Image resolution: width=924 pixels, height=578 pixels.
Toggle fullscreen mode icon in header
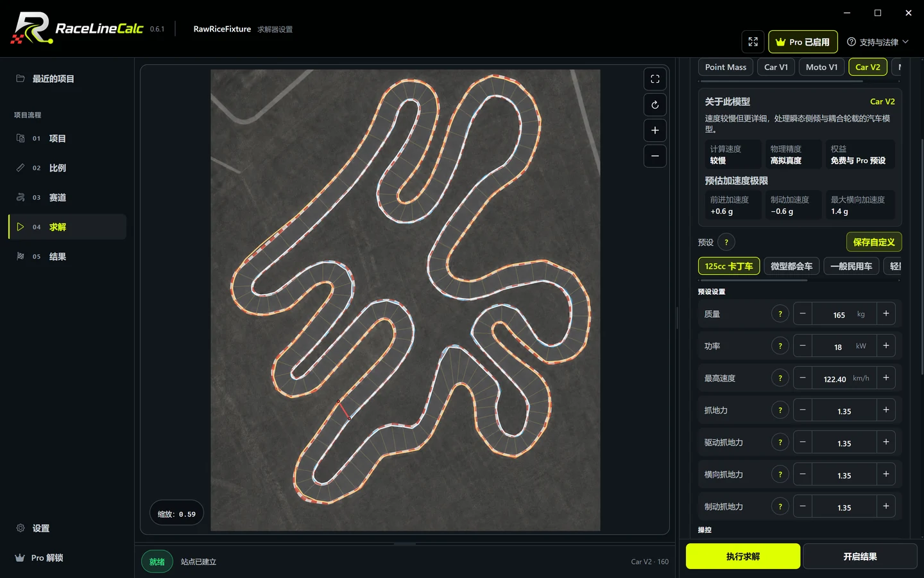pyautogui.click(x=753, y=42)
